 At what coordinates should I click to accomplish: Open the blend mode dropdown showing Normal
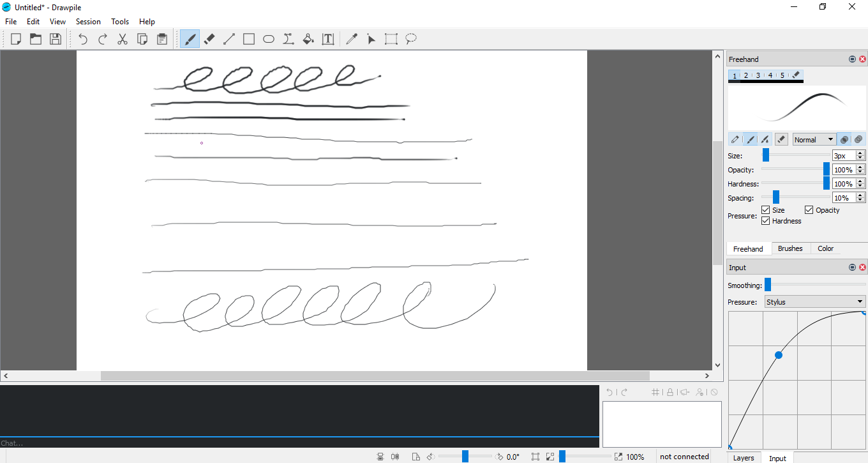point(814,139)
